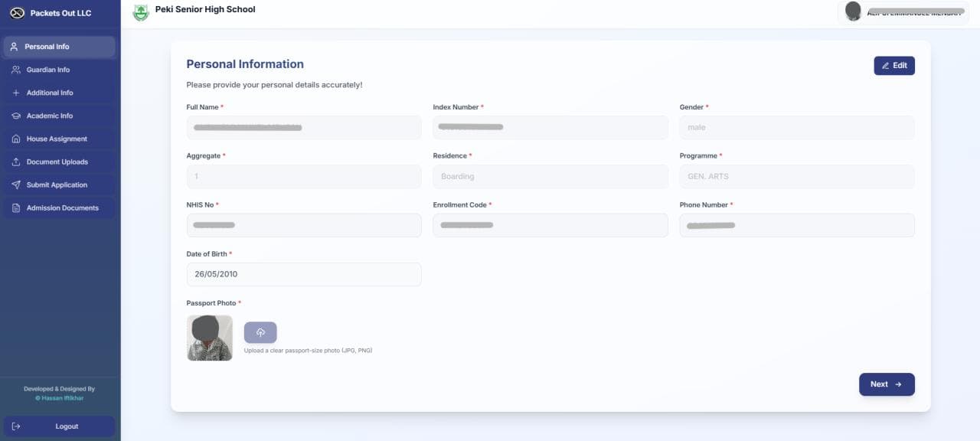
Task: Click the Index Number field
Action: (x=550, y=128)
